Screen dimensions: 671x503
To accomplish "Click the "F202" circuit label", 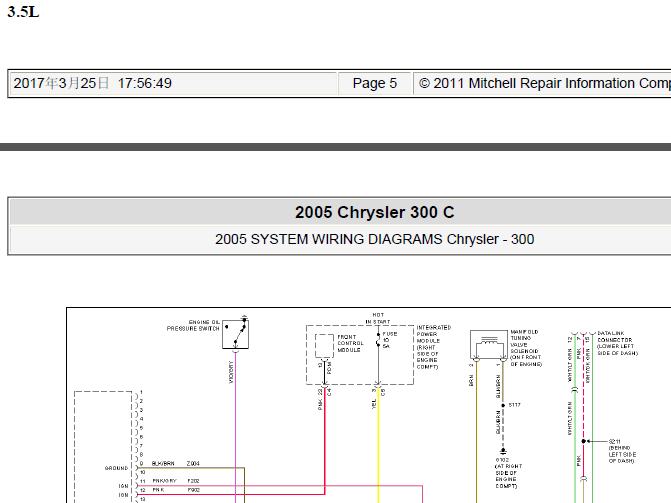I will pyautogui.click(x=193, y=481).
